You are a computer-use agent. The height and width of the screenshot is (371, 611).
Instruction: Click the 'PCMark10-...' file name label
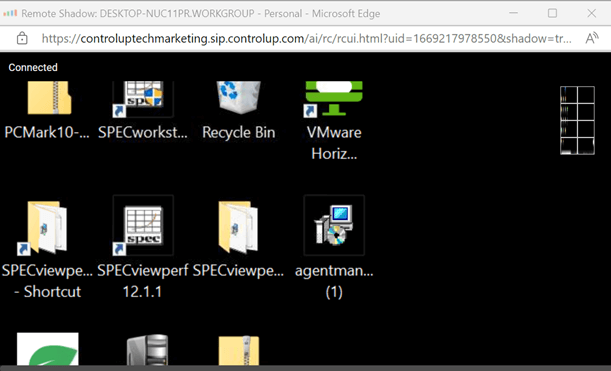[47, 132]
